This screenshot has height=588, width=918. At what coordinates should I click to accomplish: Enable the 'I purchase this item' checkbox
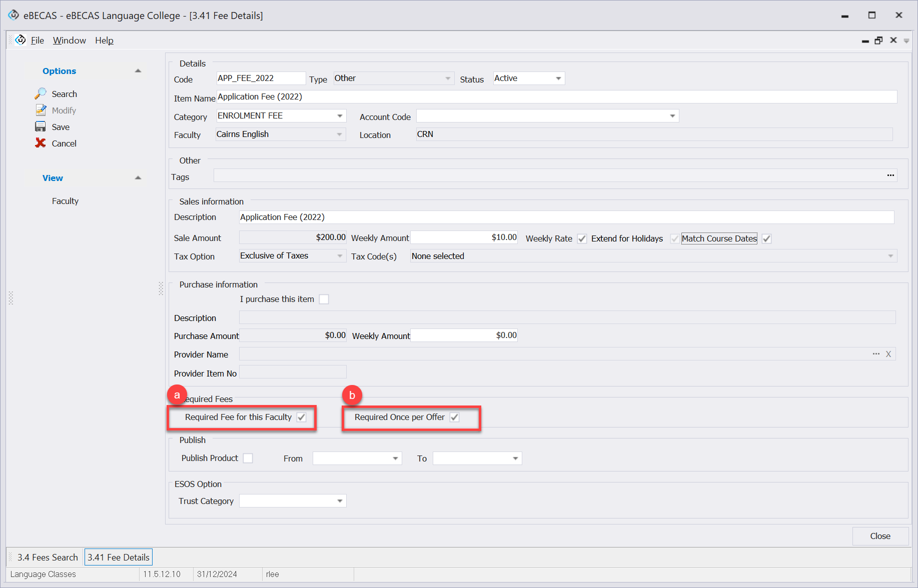pos(324,299)
